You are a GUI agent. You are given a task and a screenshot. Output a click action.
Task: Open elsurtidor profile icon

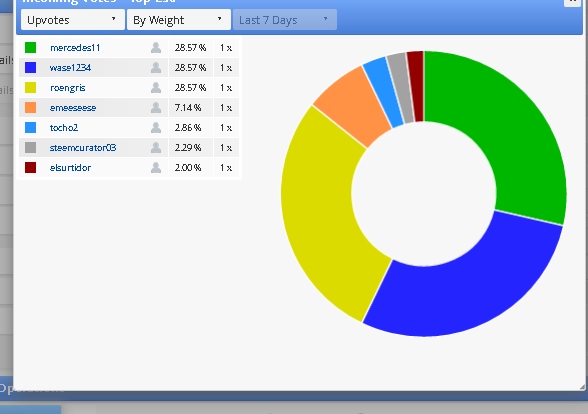click(156, 168)
